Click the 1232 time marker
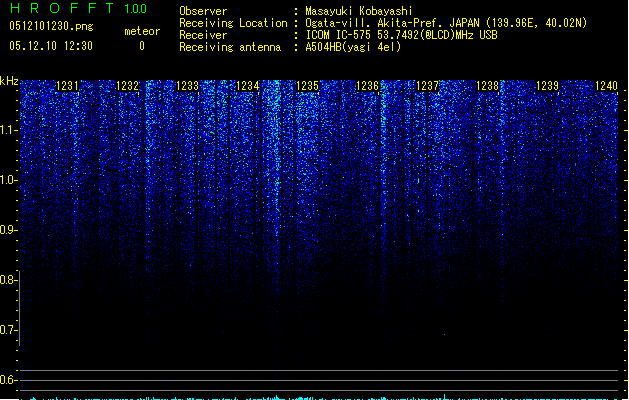 (128, 86)
